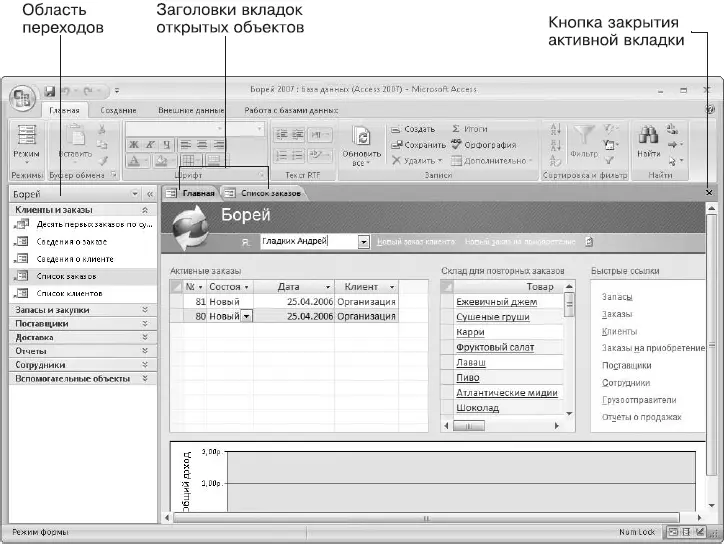
Task: Click the Обновить все refresh icon
Action: point(362,136)
